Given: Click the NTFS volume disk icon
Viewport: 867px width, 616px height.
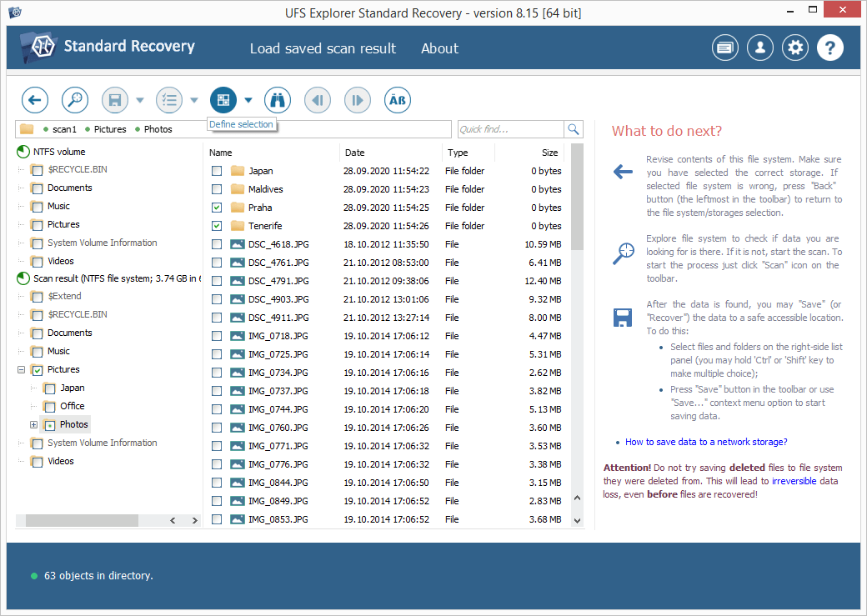Looking at the screenshot, I should 23,152.
